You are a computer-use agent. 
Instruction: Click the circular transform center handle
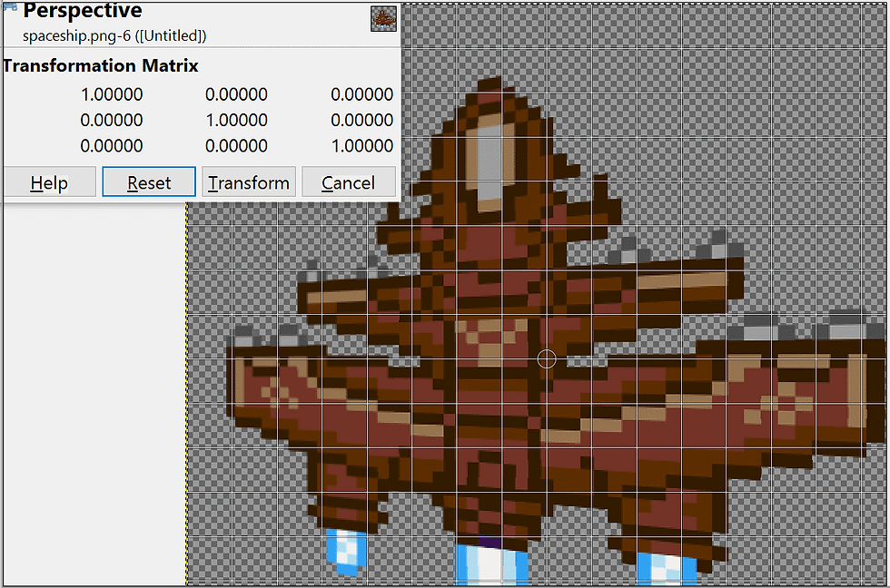coord(547,358)
